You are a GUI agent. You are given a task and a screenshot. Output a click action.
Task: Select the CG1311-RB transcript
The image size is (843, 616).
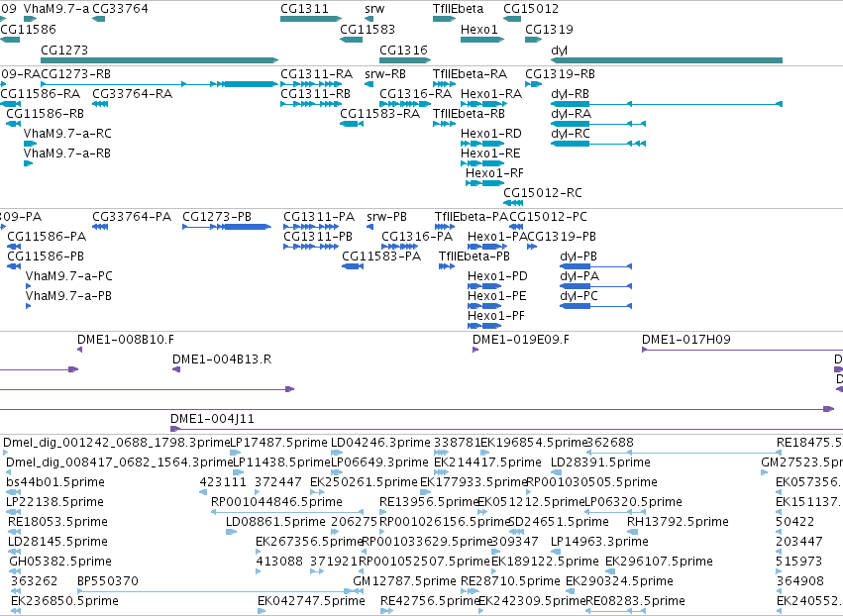311,104
